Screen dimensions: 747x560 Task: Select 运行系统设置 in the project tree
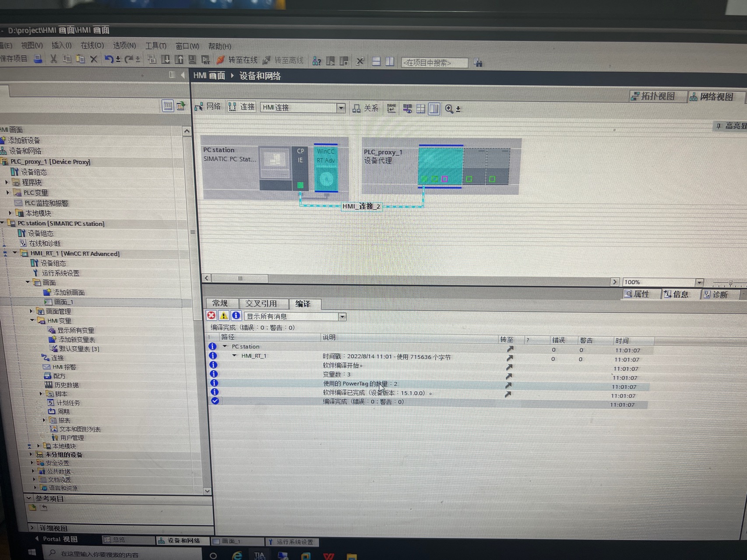(x=60, y=273)
